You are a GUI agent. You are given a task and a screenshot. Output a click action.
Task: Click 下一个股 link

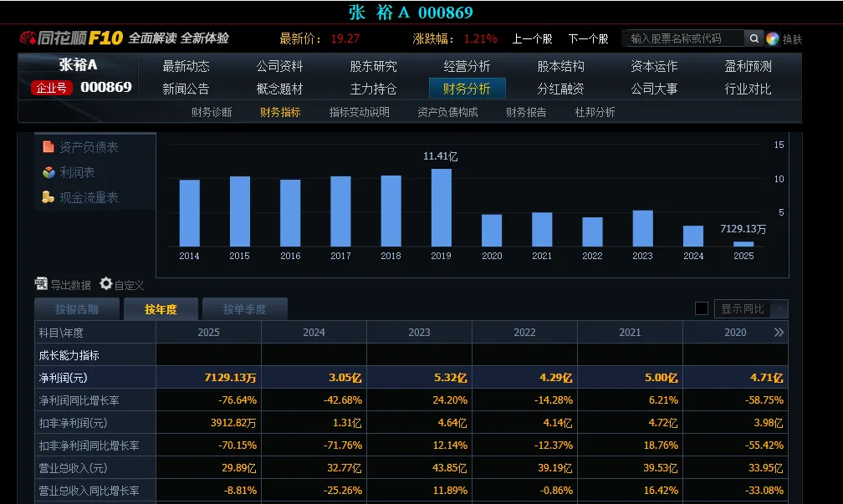[588, 38]
